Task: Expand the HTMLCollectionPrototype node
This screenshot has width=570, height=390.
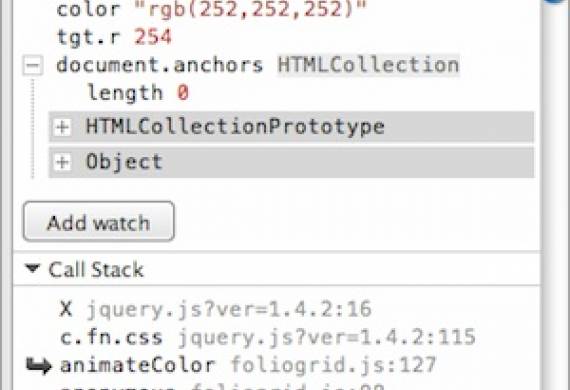Action: (62, 127)
